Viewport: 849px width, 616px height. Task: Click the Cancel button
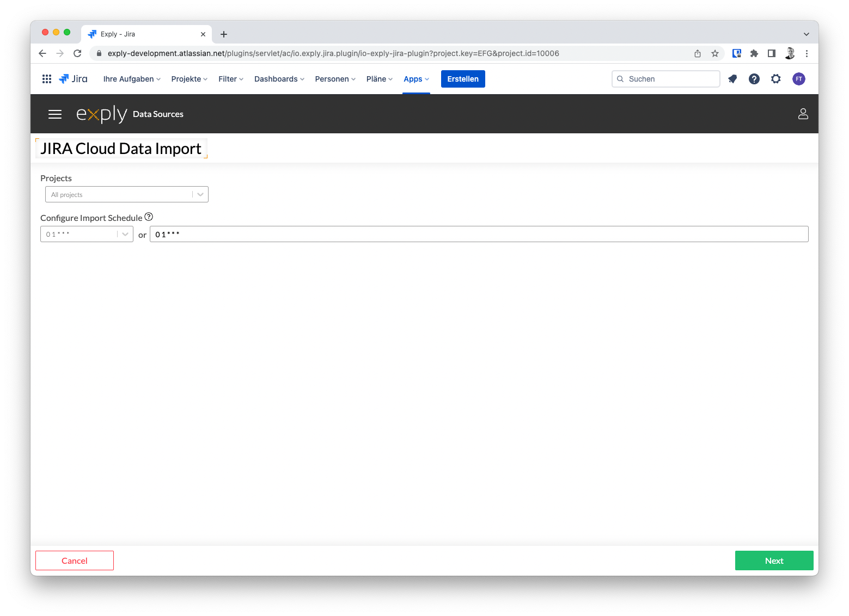pos(75,560)
